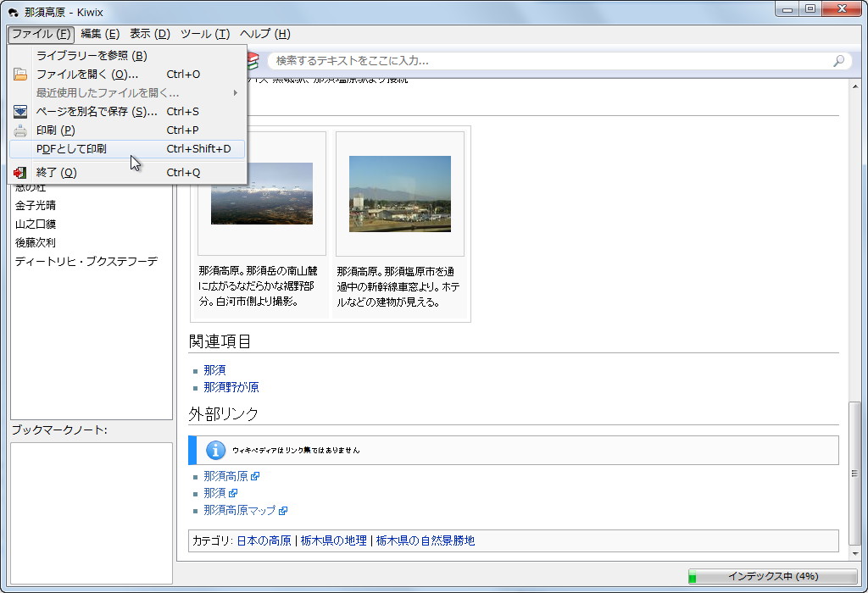Click the red PDF icon beside 終了
868x593 pixels.
[x=19, y=172]
